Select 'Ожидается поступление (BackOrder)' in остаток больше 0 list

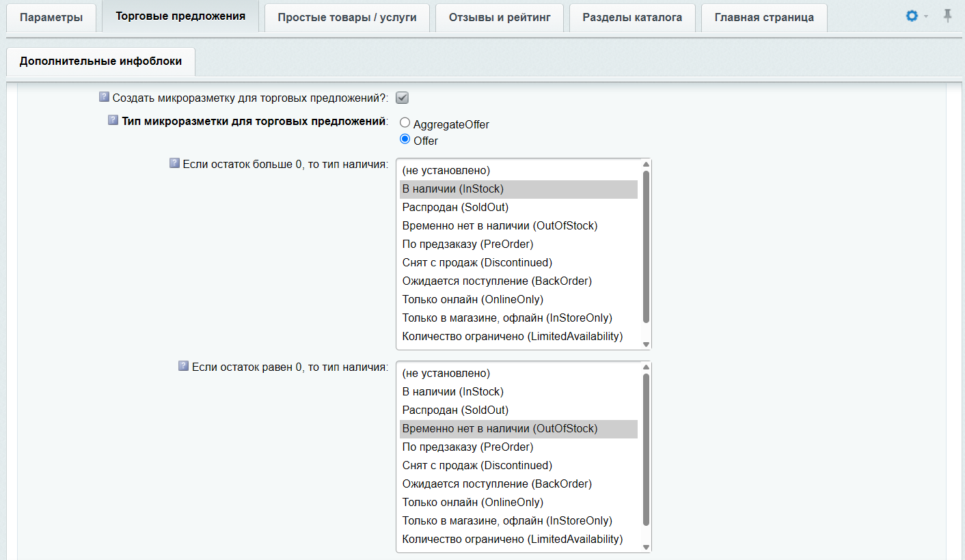(x=519, y=281)
